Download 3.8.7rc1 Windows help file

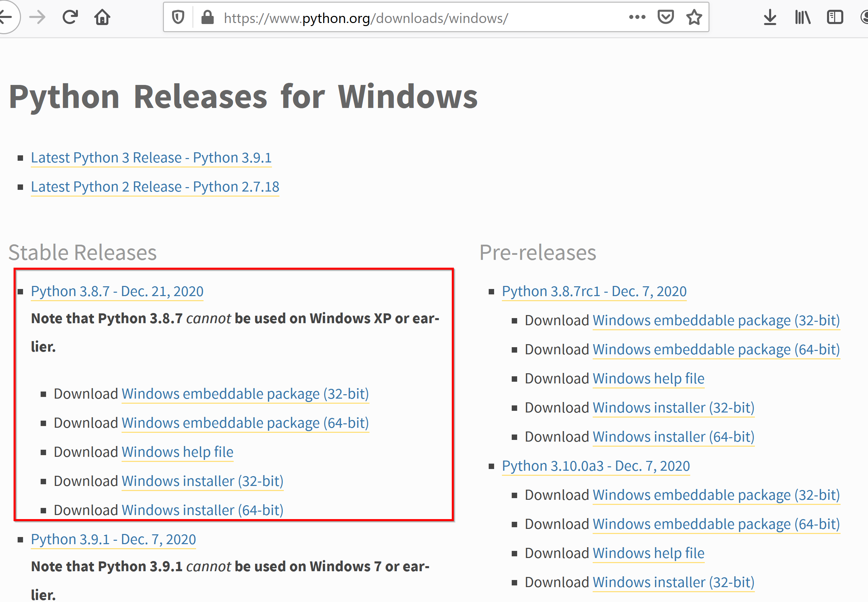(x=648, y=379)
